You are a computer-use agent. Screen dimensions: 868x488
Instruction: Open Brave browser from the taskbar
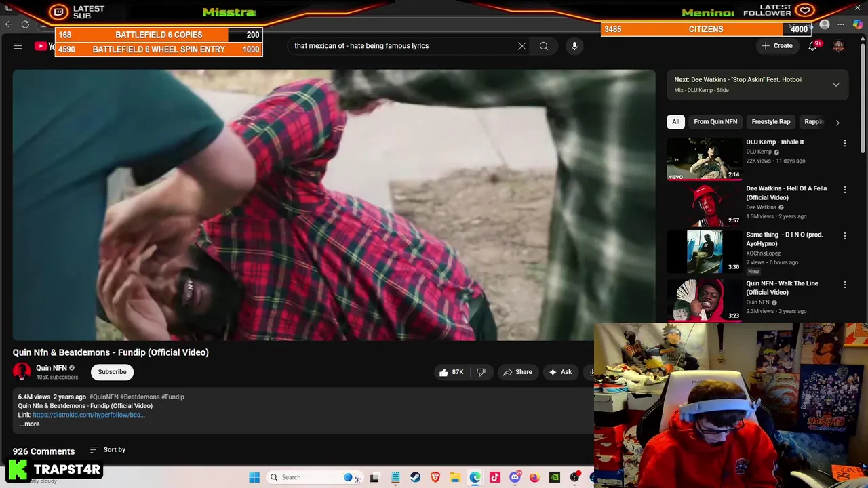[x=435, y=477]
